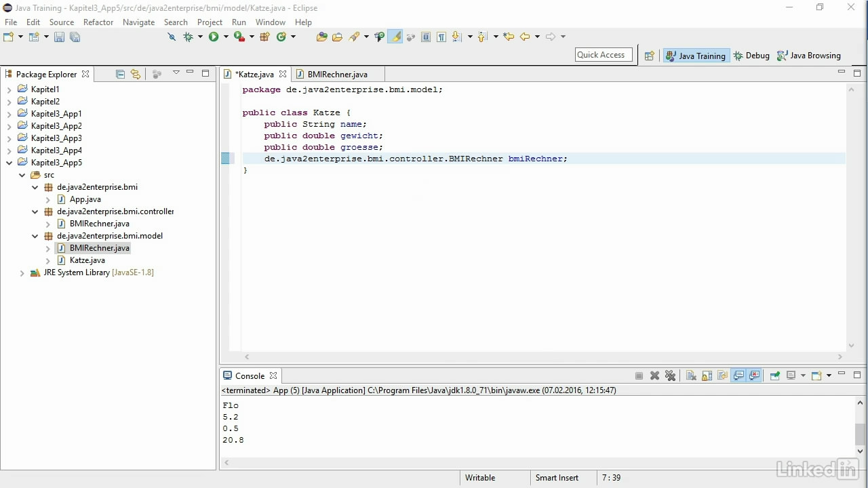Click Display Selected Console icon
This screenshot has width=868, height=488.
tap(791, 375)
